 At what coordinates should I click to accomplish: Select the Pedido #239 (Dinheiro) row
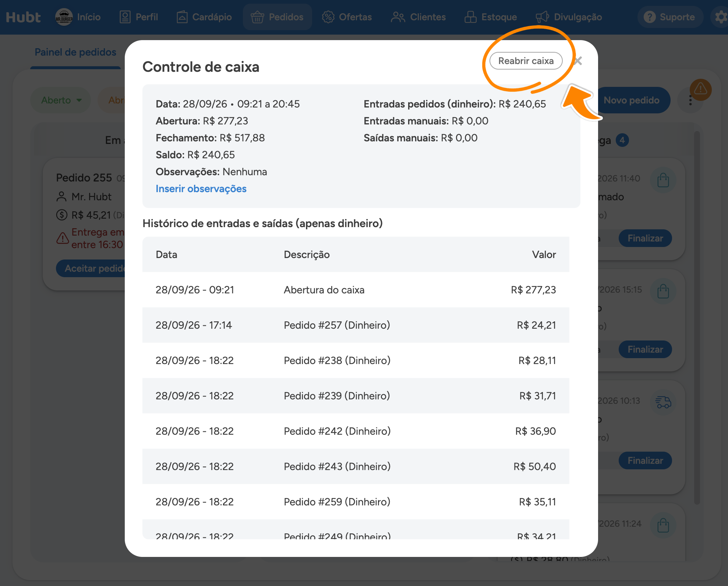tap(356, 396)
